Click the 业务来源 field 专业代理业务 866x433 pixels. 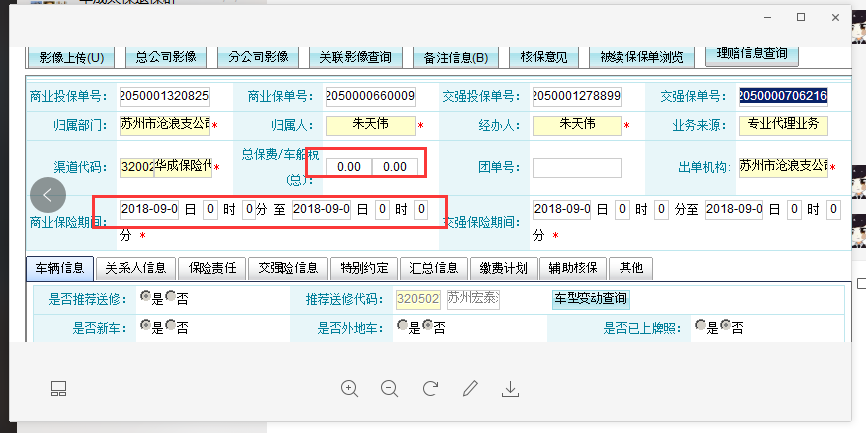click(783, 125)
